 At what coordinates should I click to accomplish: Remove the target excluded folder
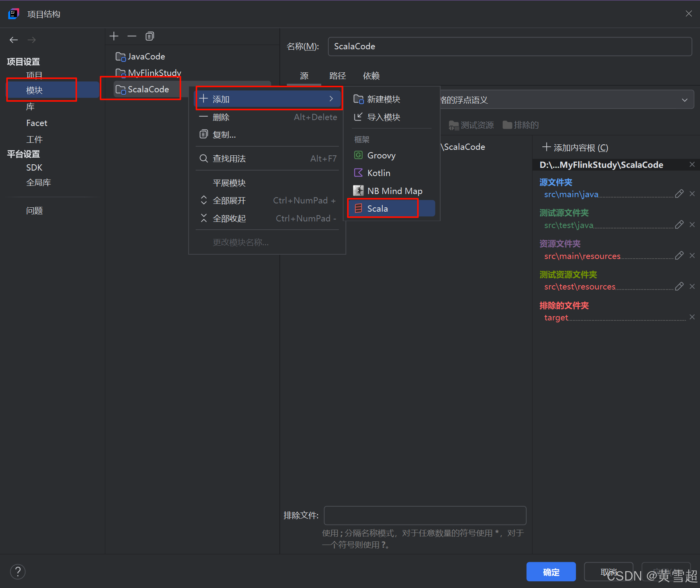[692, 317]
